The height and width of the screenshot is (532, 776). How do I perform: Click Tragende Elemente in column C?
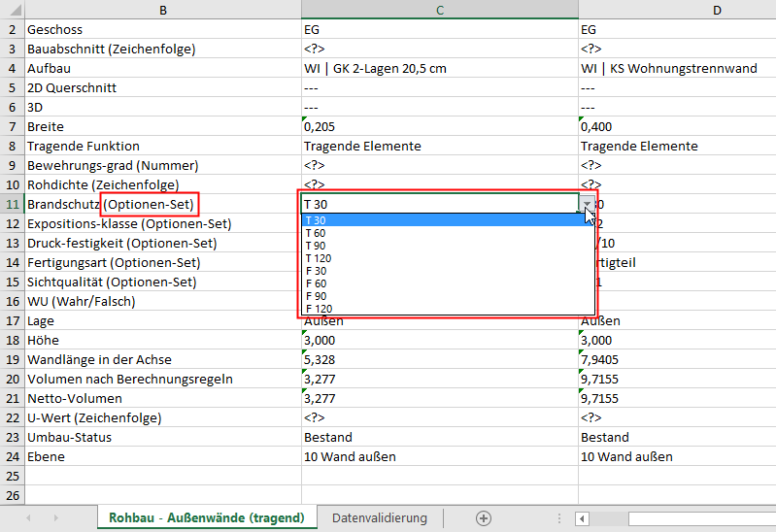439,146
